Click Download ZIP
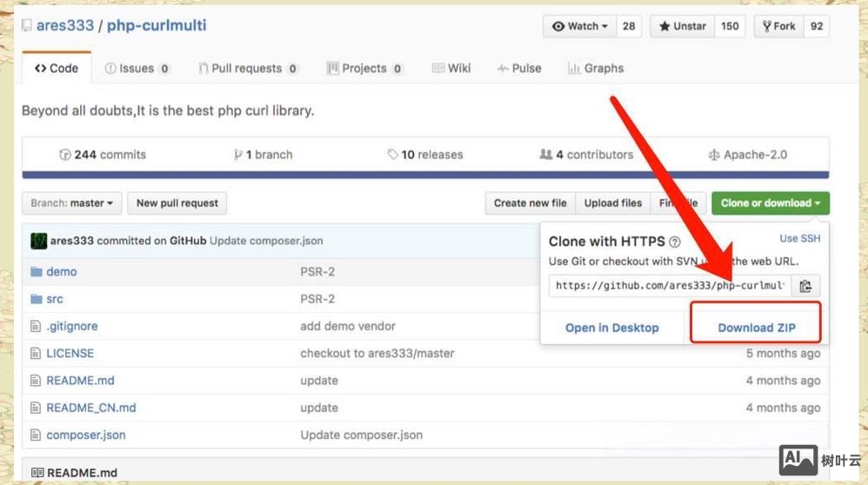Image resolution: width=868 pixels, height=485 pixels. click(756, 328)
